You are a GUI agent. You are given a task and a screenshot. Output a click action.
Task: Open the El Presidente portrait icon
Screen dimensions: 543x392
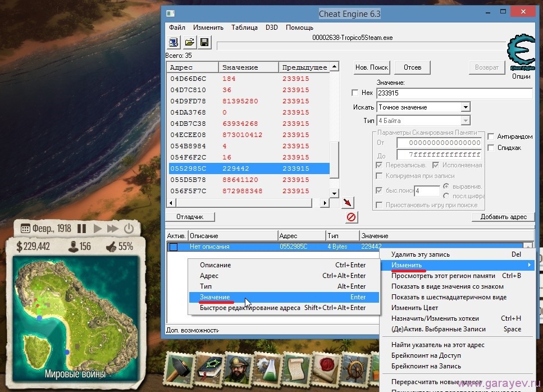pyautogui.click(x=238, y=369)
